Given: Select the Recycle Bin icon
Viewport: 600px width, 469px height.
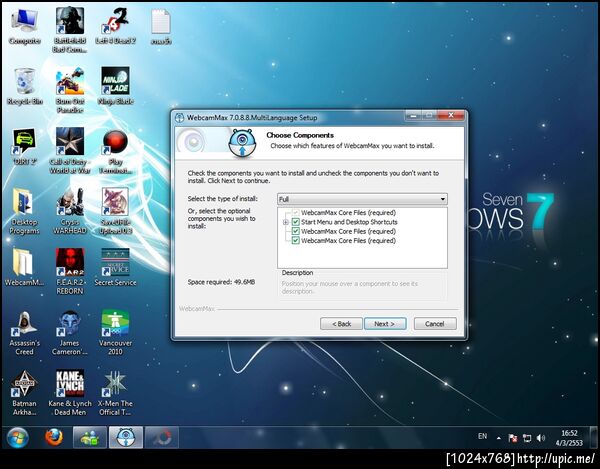Looking at the screenshot, I should pyautogui.click(x=24, y=86).
